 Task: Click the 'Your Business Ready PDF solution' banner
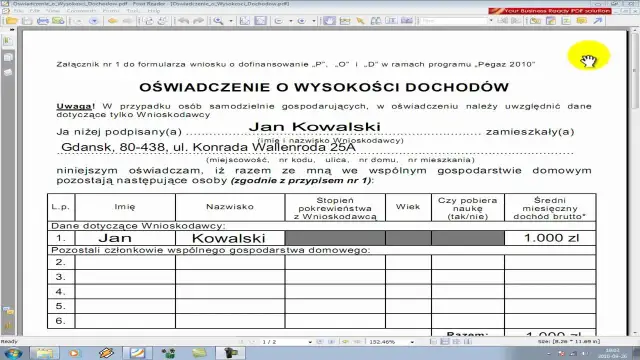click(x=550, y=11)
